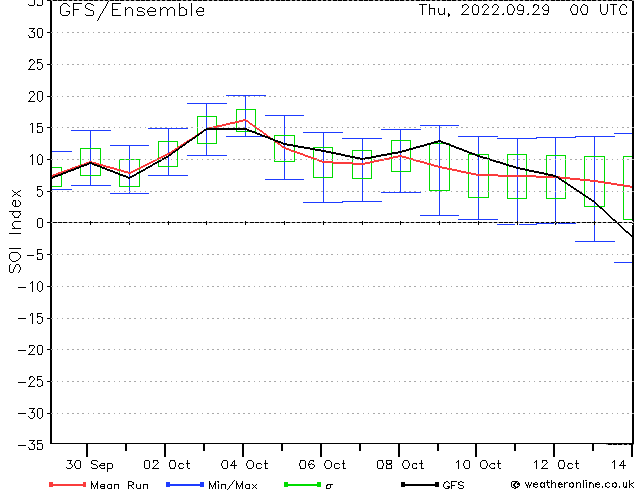Screen dimensions: 634x490
Task: Click the green sigma box at 12 Oct
Action: coord(556,177)
